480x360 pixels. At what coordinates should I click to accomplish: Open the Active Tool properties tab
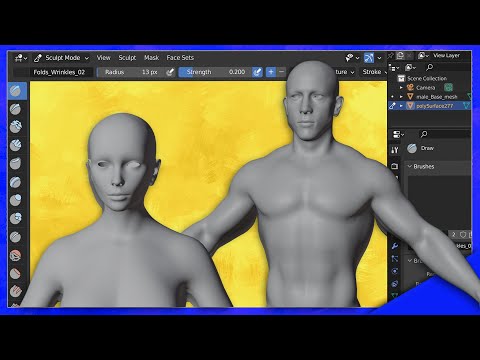(x=395, y=150)
